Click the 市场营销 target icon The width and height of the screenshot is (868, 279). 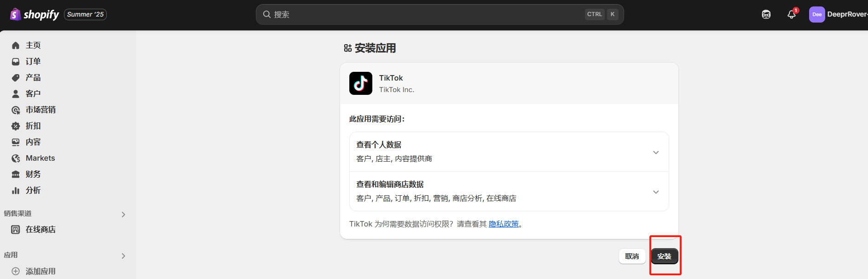(16, 110)
